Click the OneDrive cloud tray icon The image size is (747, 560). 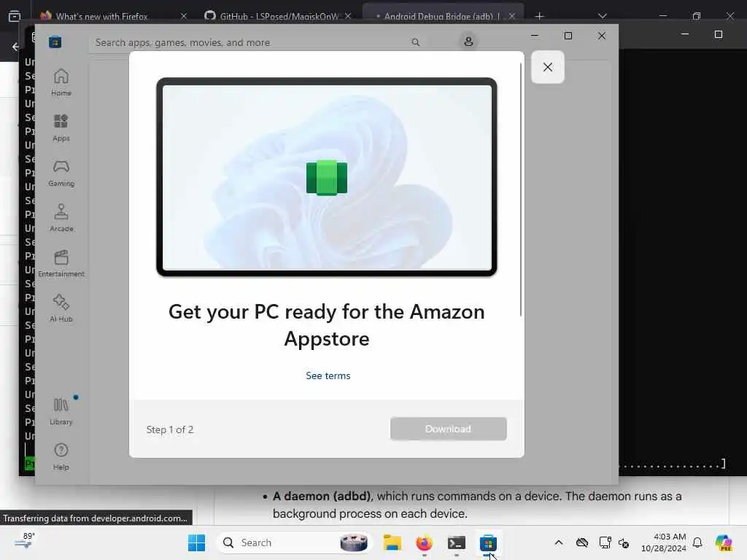click(581, 542)
